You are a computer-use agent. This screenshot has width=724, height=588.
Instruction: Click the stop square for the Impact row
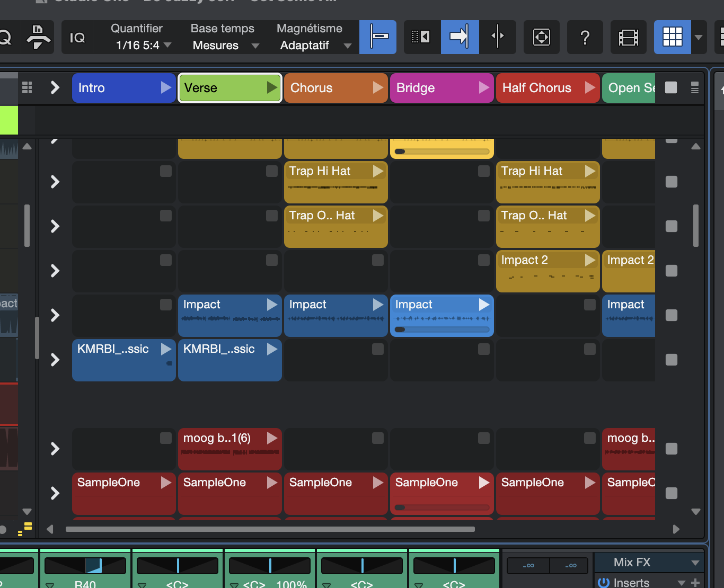tap(672, 315)
